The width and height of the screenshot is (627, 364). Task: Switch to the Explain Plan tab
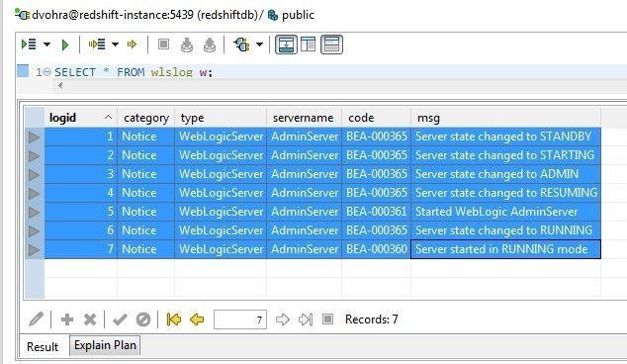click(x=105, y=345)
